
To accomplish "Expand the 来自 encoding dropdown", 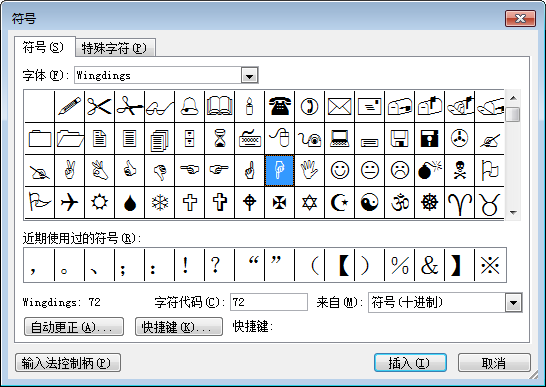I will [514, 302].
